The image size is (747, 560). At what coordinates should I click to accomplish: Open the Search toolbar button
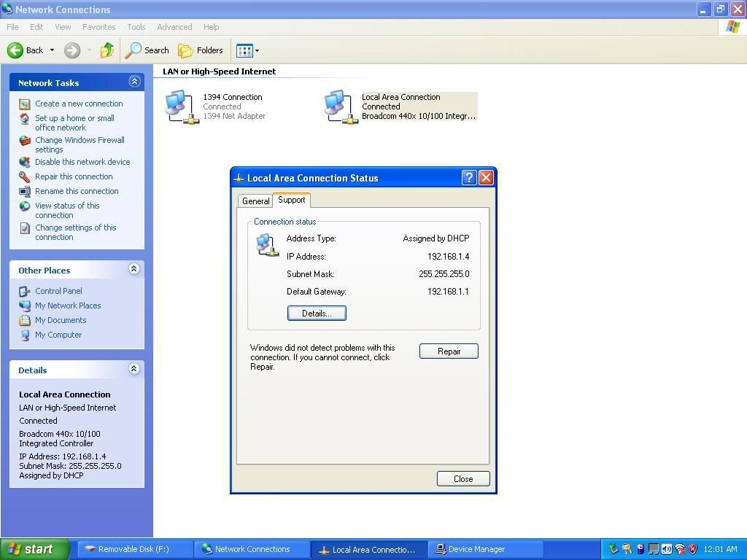pyautogui.click(x=147, y=50)
